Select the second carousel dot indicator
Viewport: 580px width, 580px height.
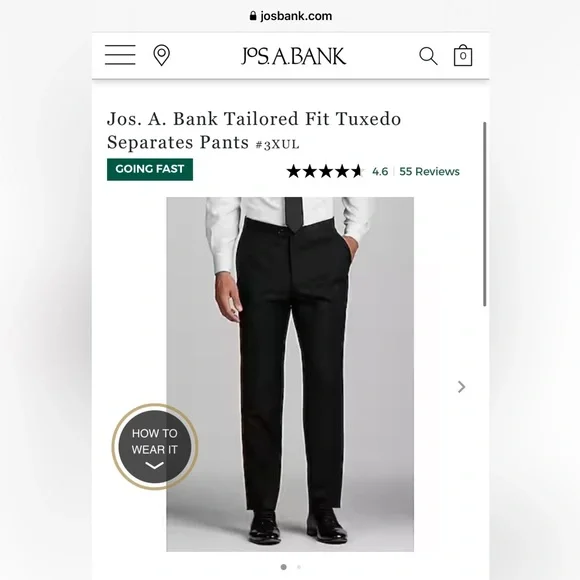[x=299, y=567]
